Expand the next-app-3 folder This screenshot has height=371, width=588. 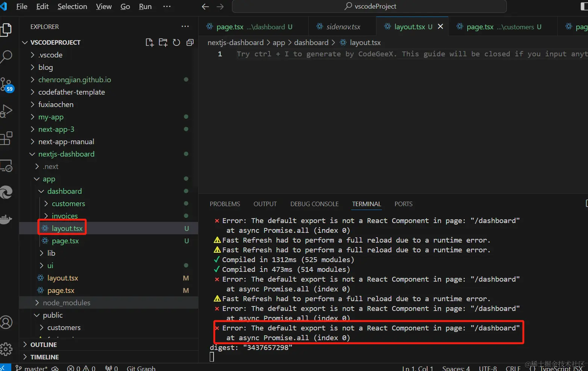[x=109, y=129]
